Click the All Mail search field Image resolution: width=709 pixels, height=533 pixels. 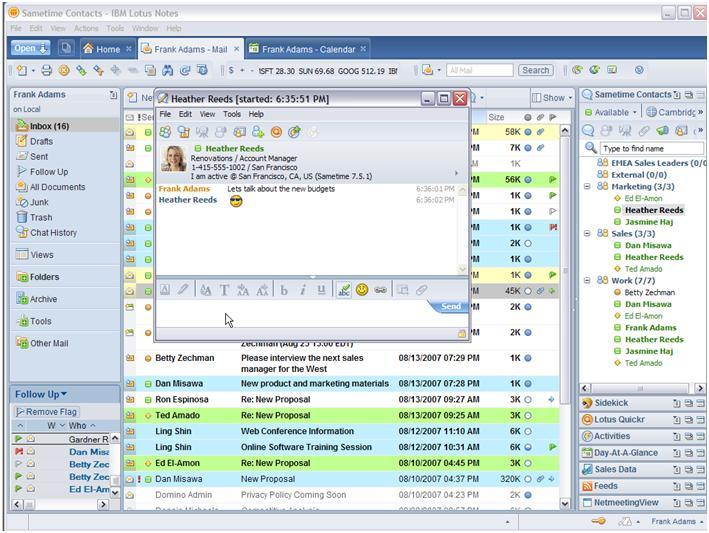coord(480,71)
